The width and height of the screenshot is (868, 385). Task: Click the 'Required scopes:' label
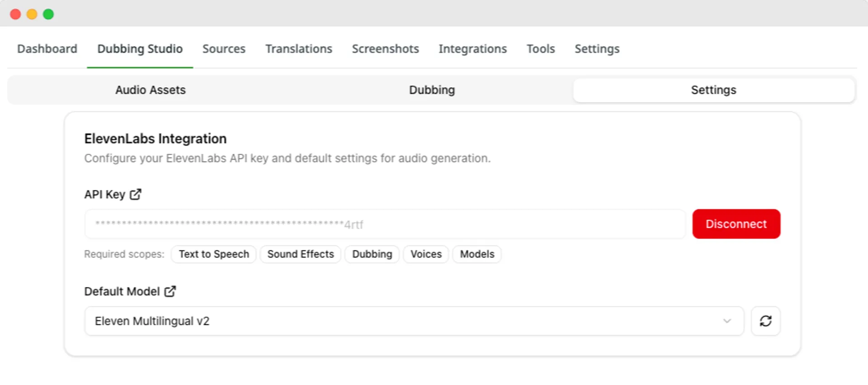click(124, 254)
